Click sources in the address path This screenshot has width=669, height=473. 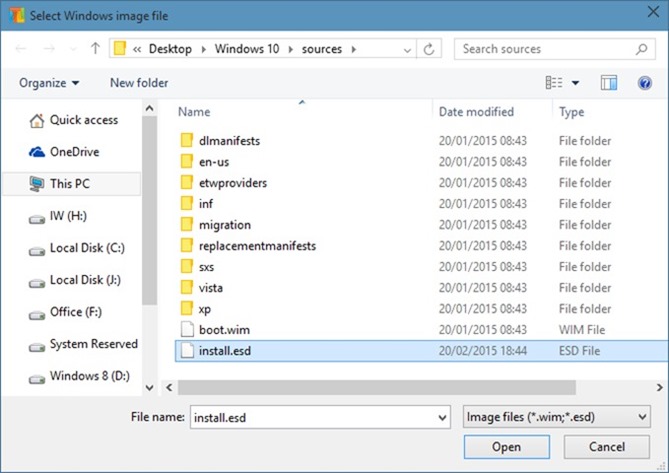tap(322, 49)
